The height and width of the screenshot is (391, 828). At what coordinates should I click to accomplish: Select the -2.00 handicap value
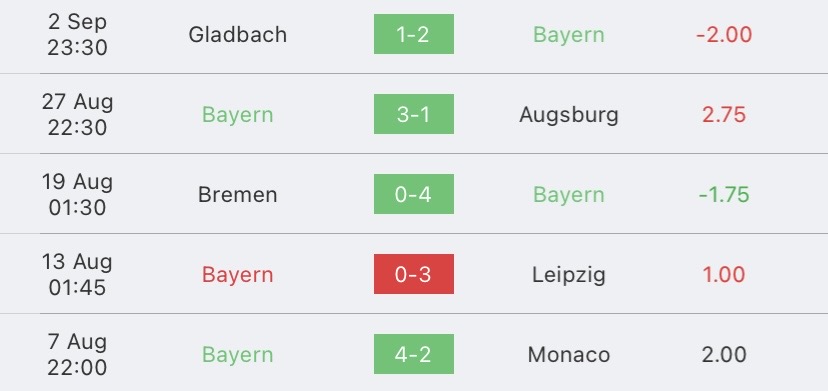(x=724, y=35)
